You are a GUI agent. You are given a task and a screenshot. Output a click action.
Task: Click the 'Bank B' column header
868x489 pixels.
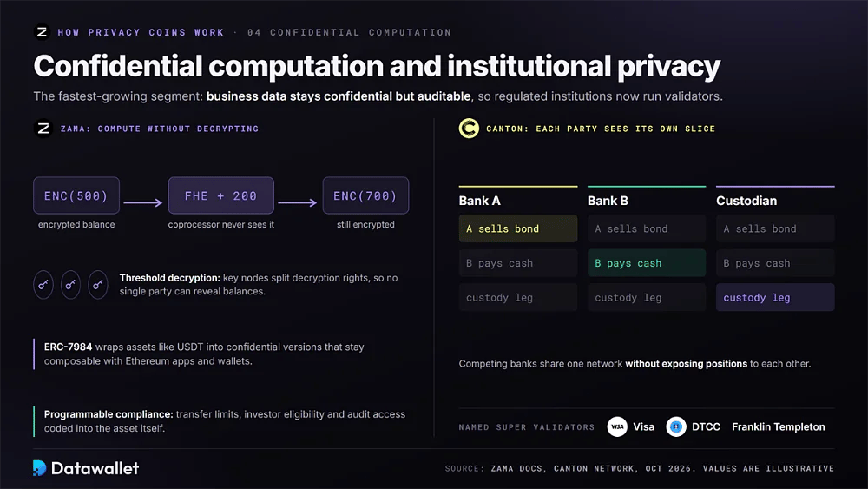coord(608,201)
